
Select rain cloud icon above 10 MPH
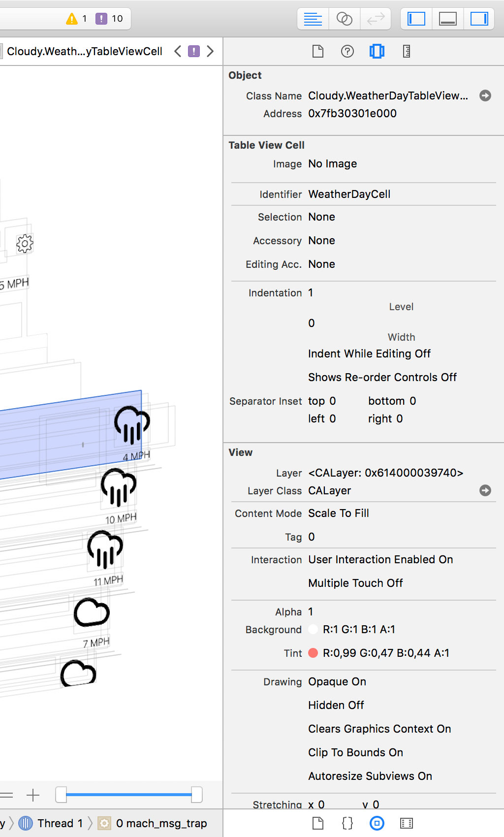119,487
